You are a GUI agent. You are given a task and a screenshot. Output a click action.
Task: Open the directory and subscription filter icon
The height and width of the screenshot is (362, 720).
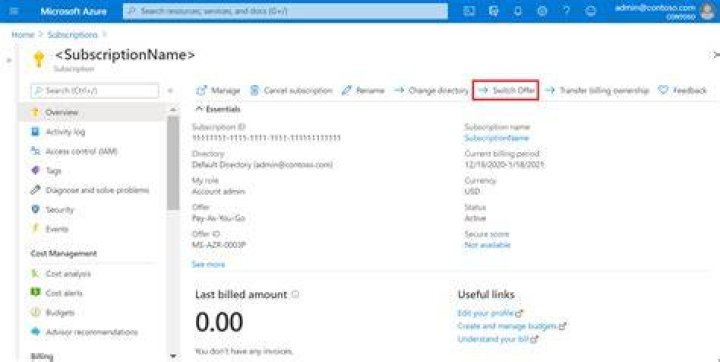click(494, 11)
